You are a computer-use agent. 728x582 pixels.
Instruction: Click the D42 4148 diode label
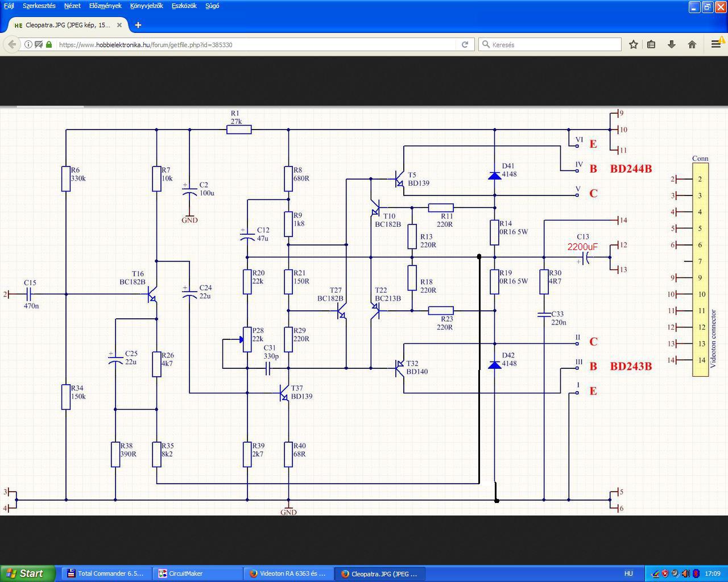coord(509,360)
